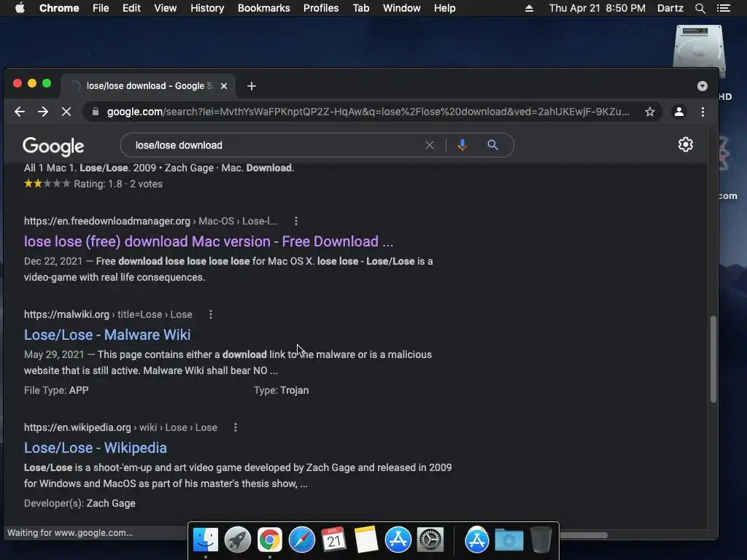This screenshot has width=747, height=560.
Task: Click the https://malwiki.org breadcrumb
Action: point(66,314)
